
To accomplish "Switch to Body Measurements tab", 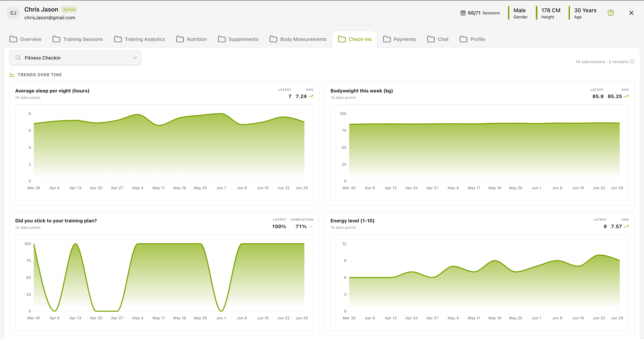I will 298,39.
